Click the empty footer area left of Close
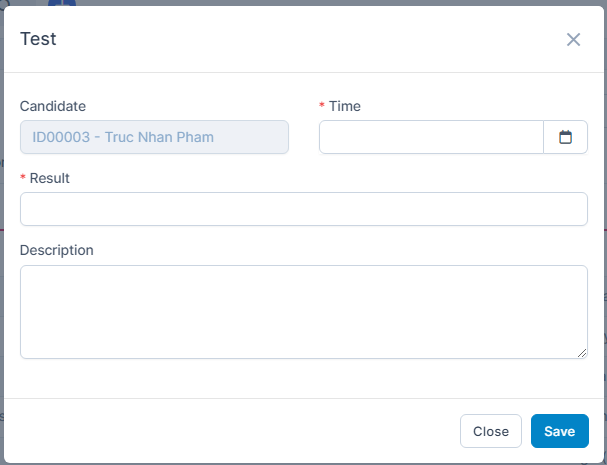Image resolution: width=607 pixels, height=465 pixels. tap(230, 431)
